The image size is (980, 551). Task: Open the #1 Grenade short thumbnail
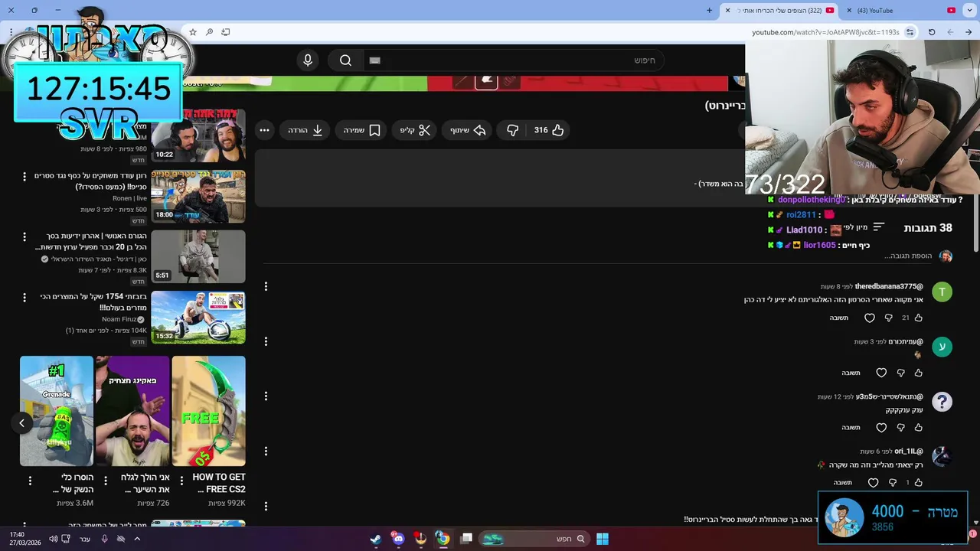point(57,411)
